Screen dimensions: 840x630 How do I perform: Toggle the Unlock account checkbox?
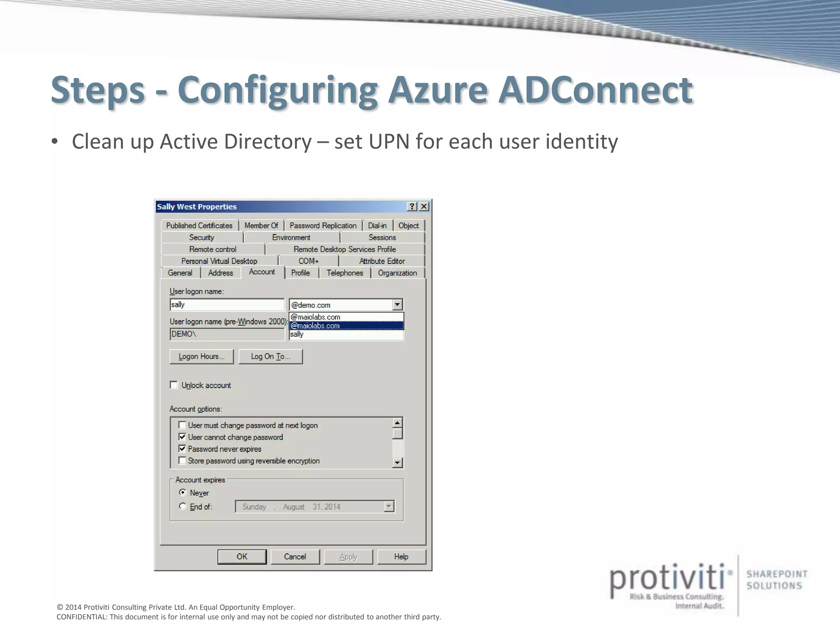tap(174, 385)
